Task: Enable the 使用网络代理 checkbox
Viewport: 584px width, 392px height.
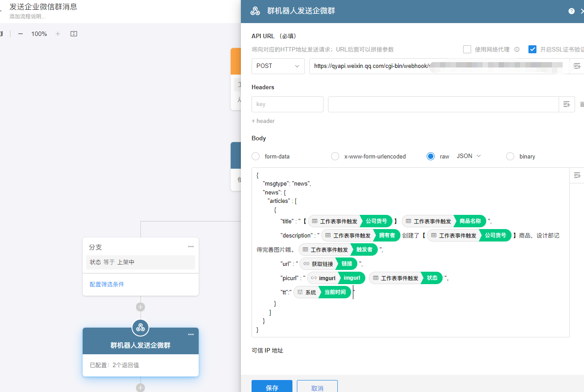Action: [x=467, y=49]
